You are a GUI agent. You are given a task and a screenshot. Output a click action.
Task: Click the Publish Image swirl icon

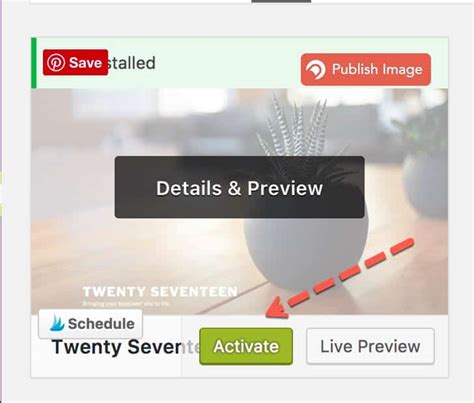click(x=315, y=70)
